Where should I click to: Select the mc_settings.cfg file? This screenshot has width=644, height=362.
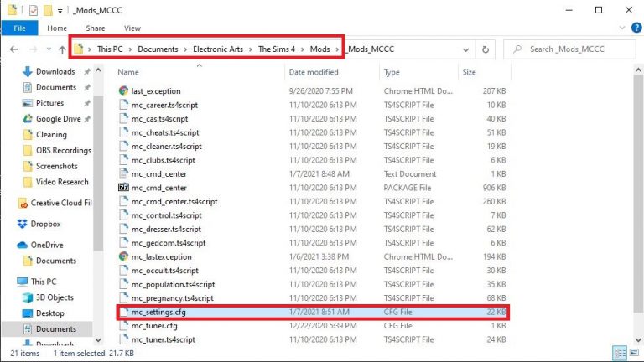coord(313,312)
